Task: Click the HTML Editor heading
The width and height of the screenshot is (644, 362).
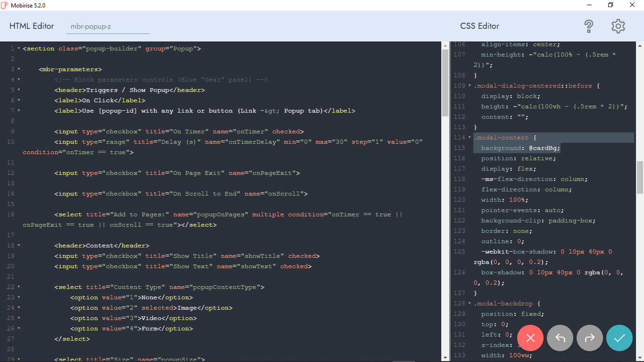Action: tap(32, 26)
